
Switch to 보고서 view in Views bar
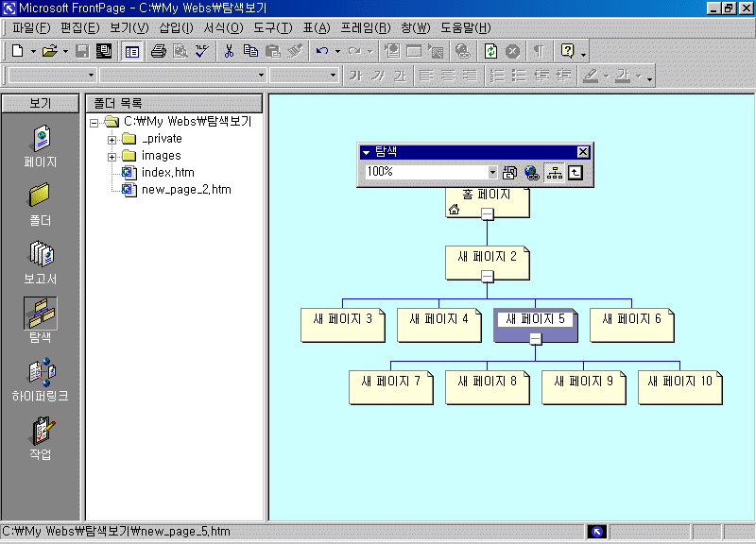[41, 263]
